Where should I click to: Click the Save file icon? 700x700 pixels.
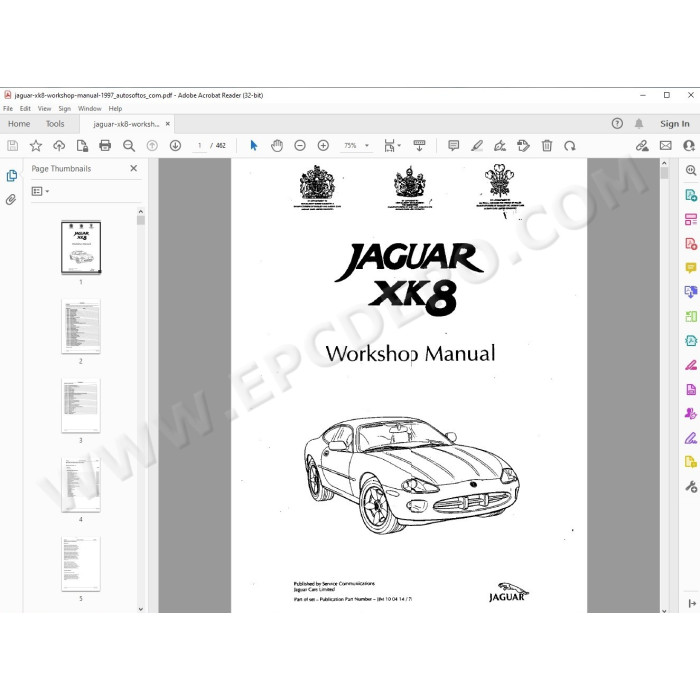point(12,146)
